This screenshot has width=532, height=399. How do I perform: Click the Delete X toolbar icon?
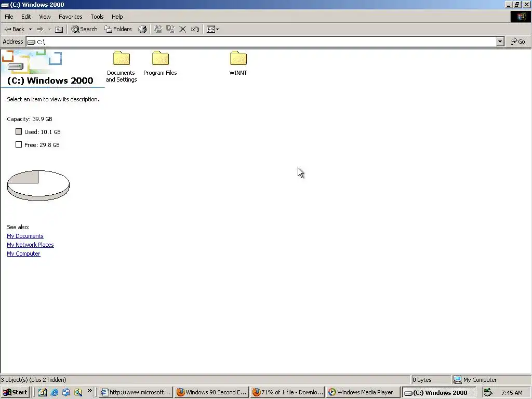click(182, 29)
